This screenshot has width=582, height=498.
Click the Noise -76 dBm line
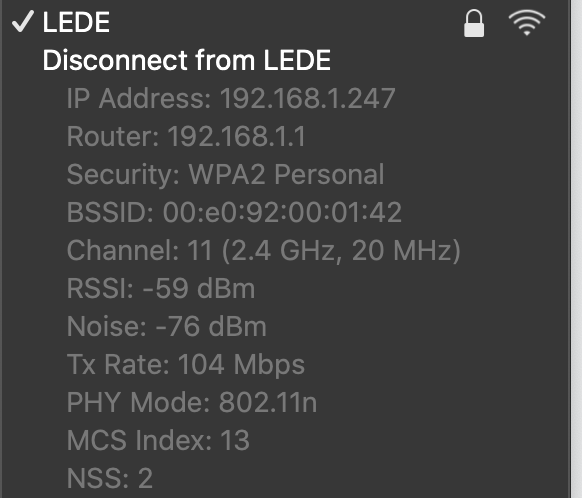tap(167, 327)
